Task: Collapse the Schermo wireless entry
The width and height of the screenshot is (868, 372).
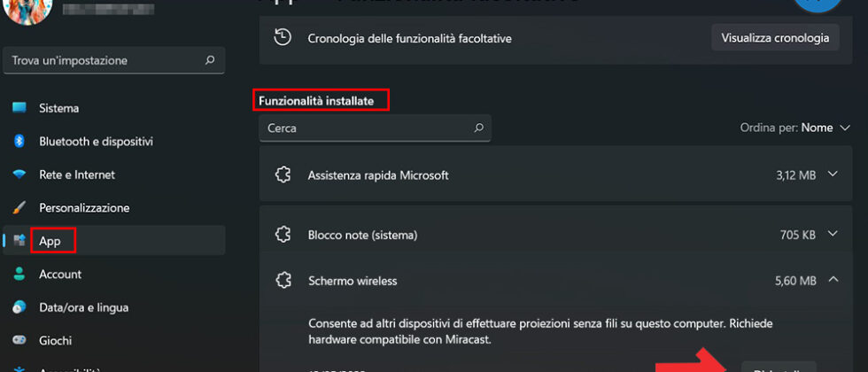Action: pos(832,281)
